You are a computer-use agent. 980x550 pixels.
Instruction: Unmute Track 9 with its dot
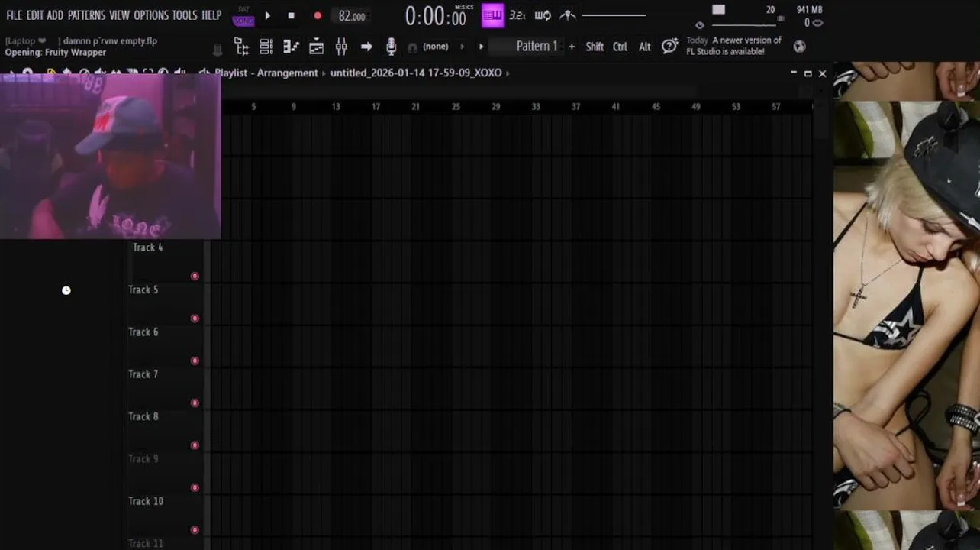click(195, 487)
